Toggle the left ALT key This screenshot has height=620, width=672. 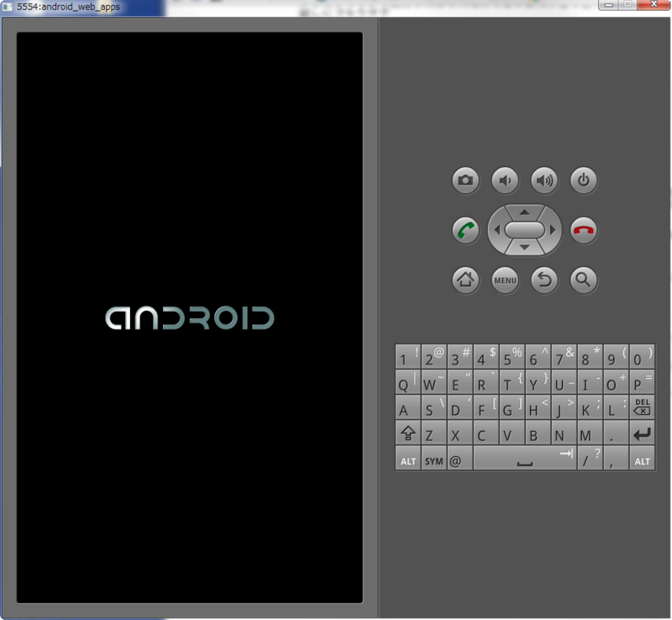(x=407, y=460)
